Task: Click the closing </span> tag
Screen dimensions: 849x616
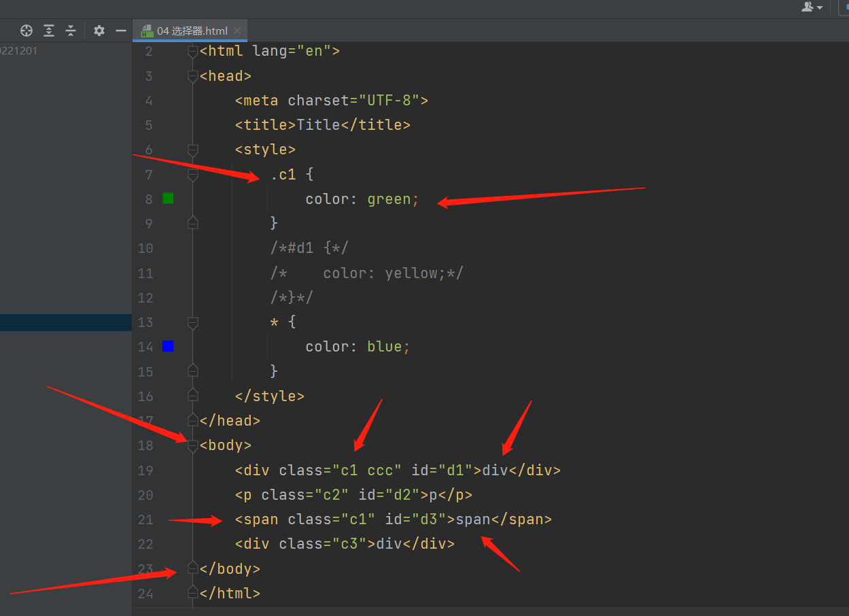Action: pyautogui.click(x=521, y=519)
